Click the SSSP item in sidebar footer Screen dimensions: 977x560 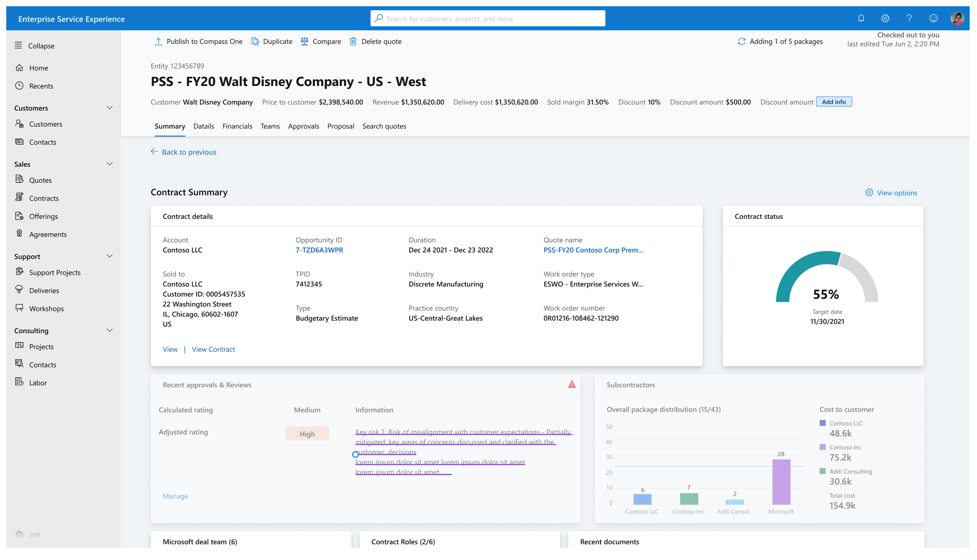coord(27,535)
